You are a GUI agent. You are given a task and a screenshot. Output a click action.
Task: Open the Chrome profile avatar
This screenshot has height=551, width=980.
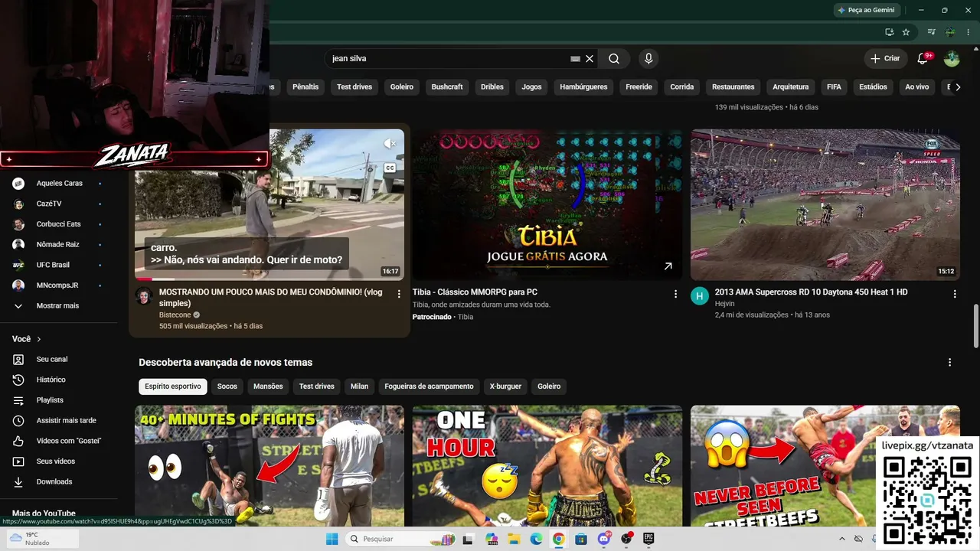[950, 32]
